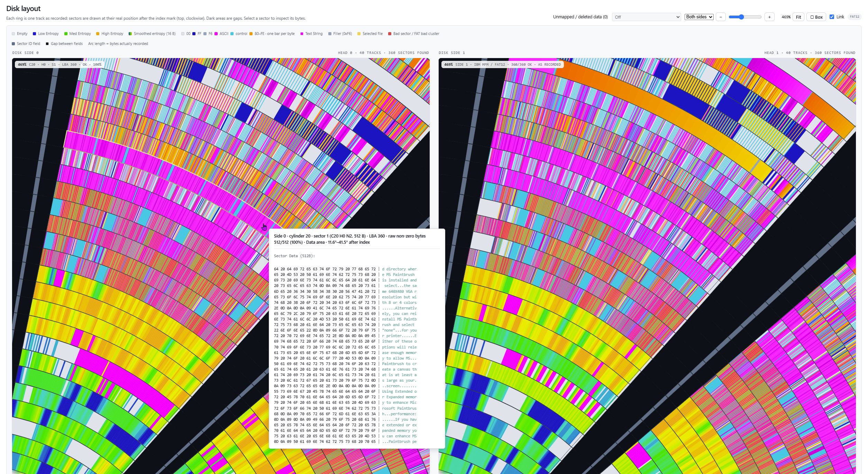868x474 pixels.
Task: Click the 00 legend swatch
Action: 183,34
